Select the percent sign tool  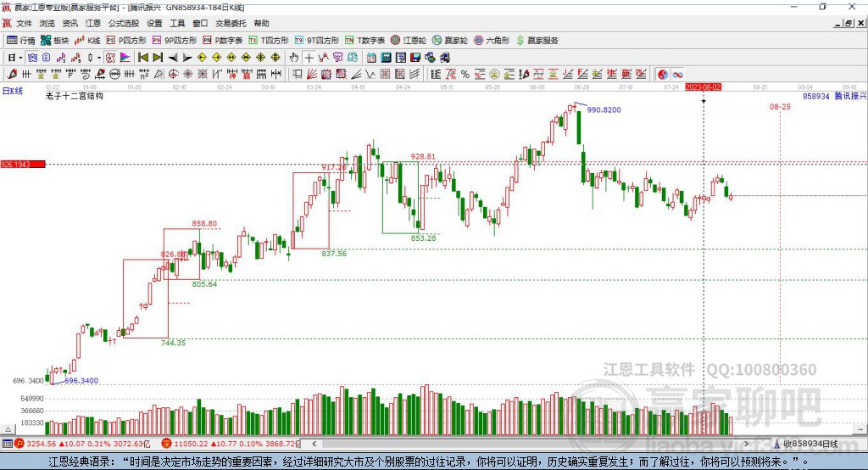[x=465, y=75]
